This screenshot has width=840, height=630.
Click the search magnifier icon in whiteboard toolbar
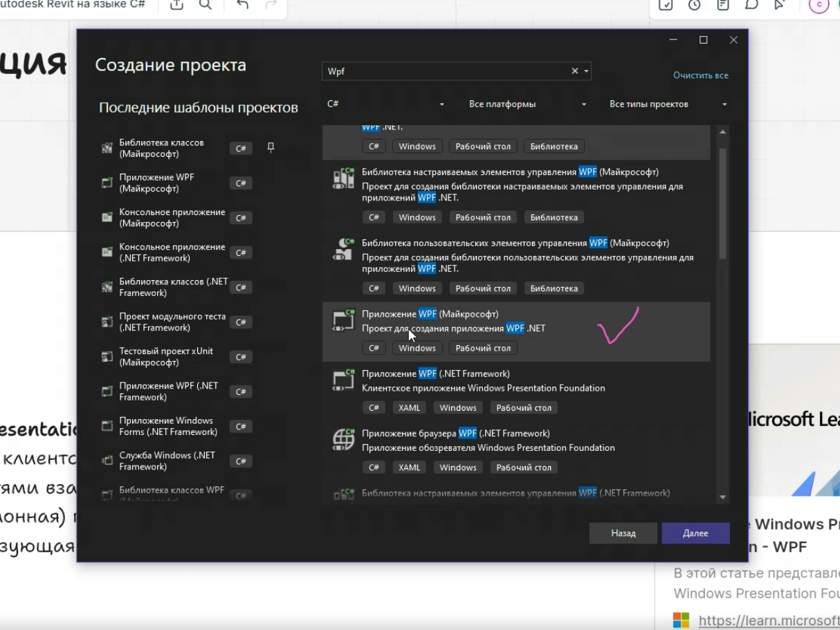pyautogui.click(x=206, y=5)
